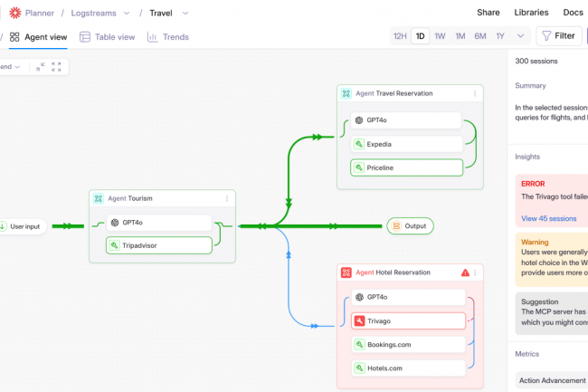Select the 12H time range
The image size is (588, 392).
tap(399, 36)
